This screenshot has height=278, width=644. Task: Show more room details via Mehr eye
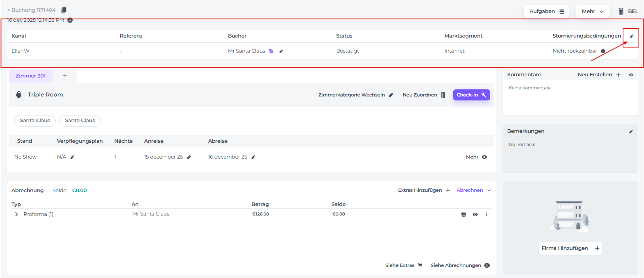[x=484, y=157]
